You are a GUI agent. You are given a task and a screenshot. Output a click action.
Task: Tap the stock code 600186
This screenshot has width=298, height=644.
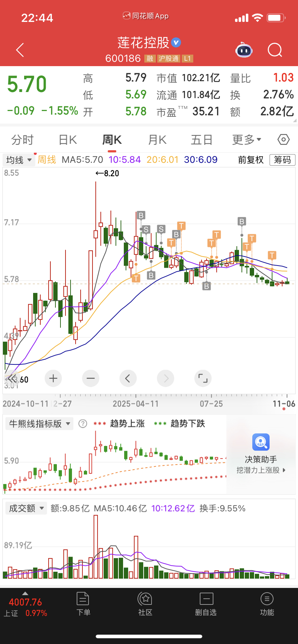(123, 58)
